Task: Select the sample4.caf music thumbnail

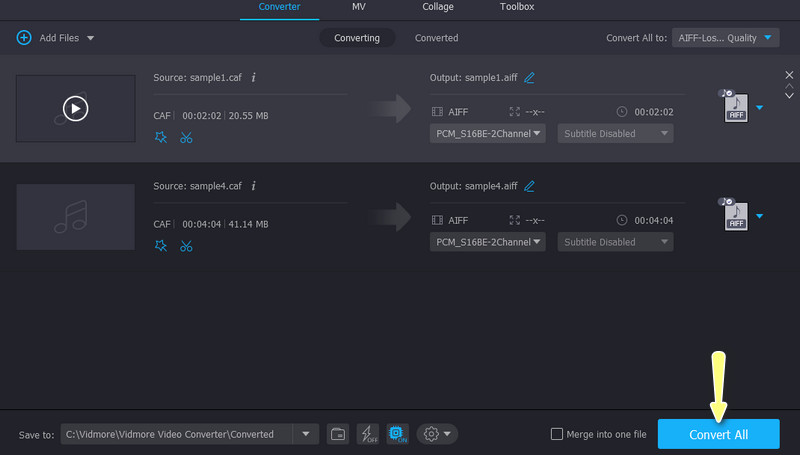Action: point(75,216)
